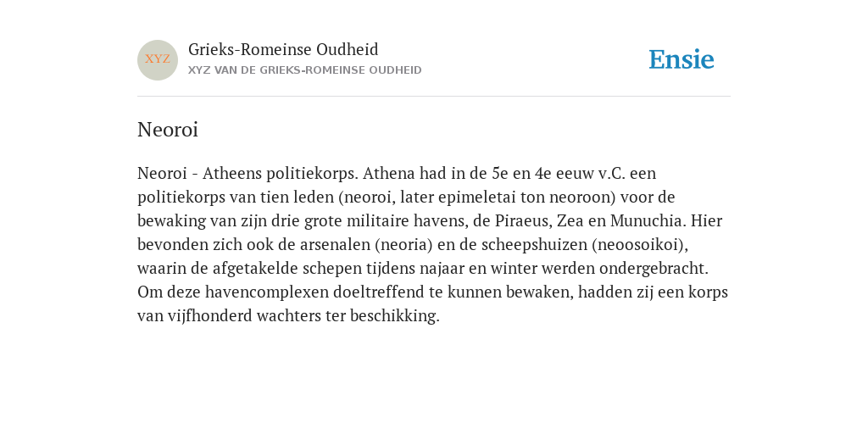Click the phrase Atheens politiekorps in the first line
This screenshot has height=434, width=868.
click(x=281, y=173)
